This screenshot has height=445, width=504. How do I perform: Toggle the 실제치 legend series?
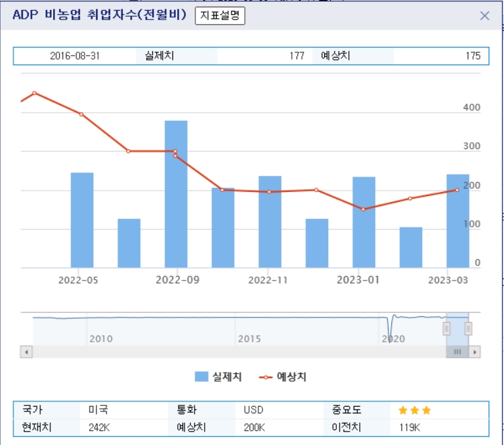(x=218, y=377)
